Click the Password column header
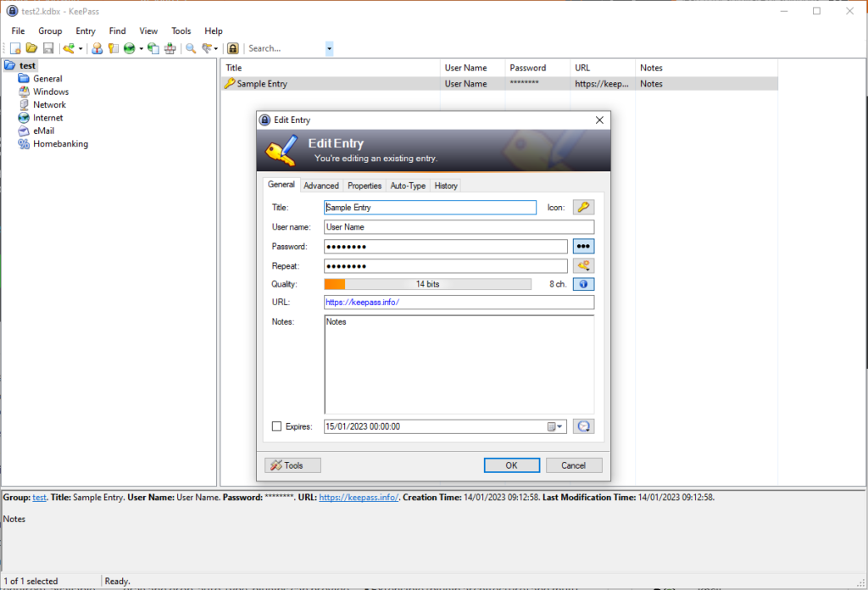Viewport: 868px width, 590px height. pyautogui.click(x=537, y=68)
